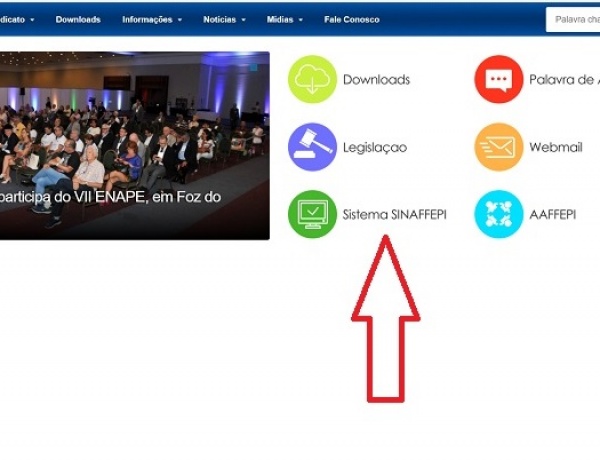Click the cyan AAFFEPI icon
Viewport: 600px width, 460px height.
pyautogui.click(x=498, y=214)
